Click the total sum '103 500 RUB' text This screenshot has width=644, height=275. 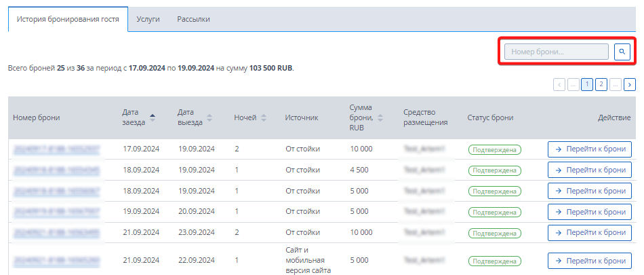(270, 68)
